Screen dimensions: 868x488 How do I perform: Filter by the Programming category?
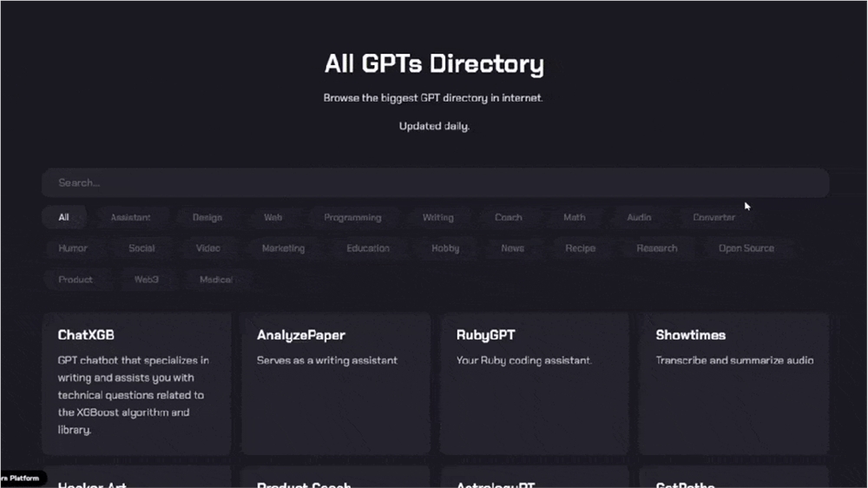point(352,217)
